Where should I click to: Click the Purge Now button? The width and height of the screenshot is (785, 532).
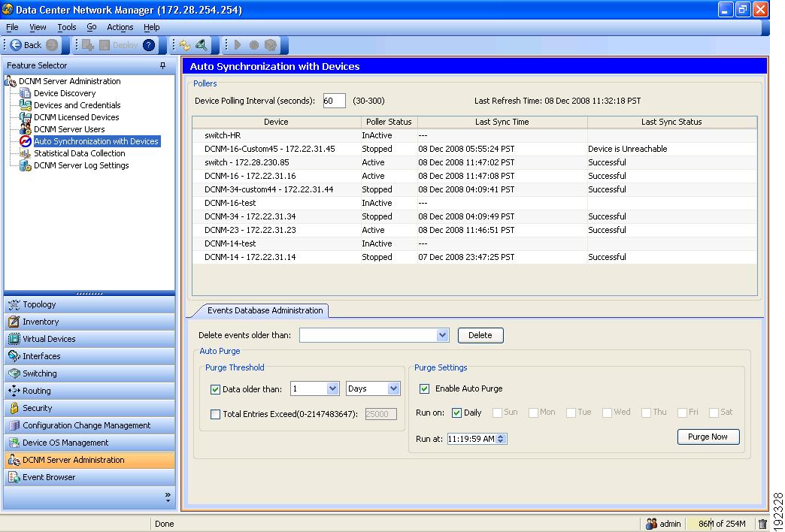point(708,437)
